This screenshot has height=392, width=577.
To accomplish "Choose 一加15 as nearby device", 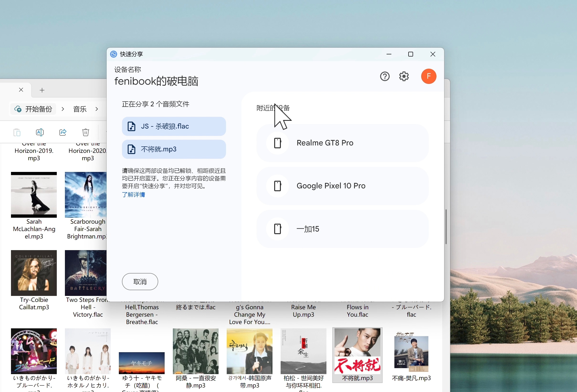I will click(342, 229).
